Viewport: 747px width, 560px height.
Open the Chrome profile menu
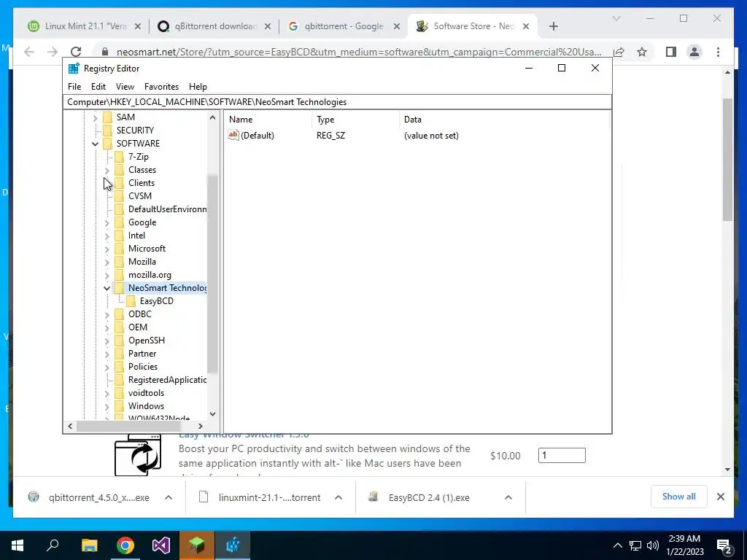point(694,52)
